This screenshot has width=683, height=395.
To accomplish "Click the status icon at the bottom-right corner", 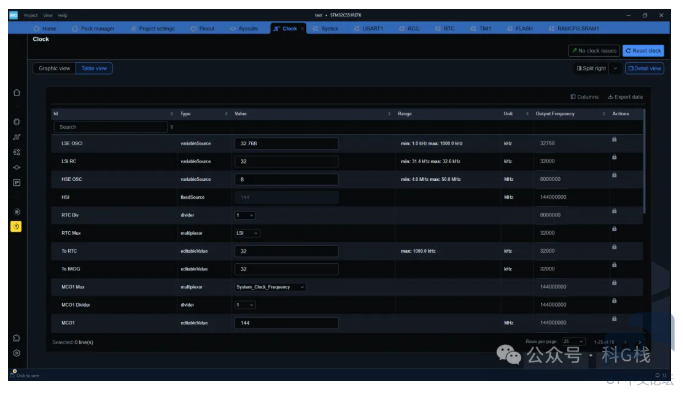I will point(660,375).
